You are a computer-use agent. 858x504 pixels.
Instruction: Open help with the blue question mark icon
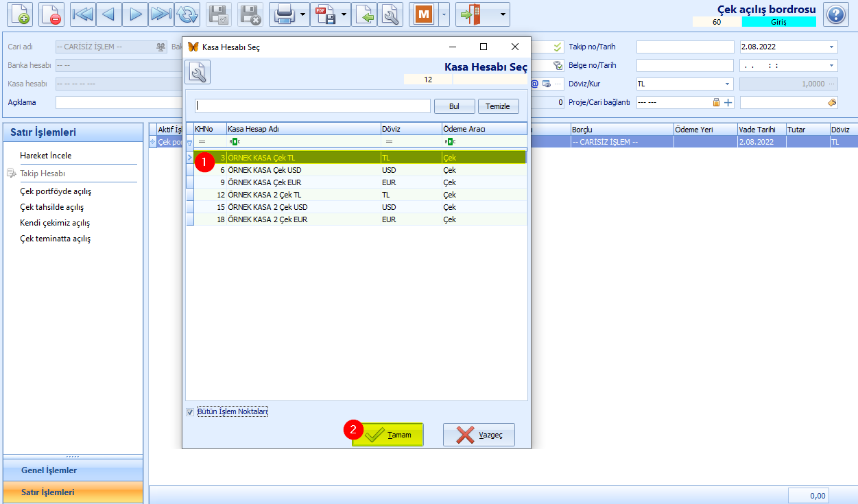point(836,14)
